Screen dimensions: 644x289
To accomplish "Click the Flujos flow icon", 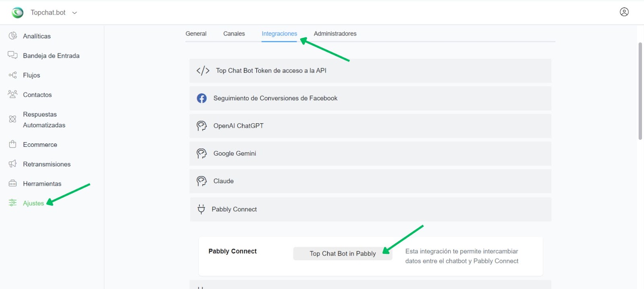I will pos(13,75).
